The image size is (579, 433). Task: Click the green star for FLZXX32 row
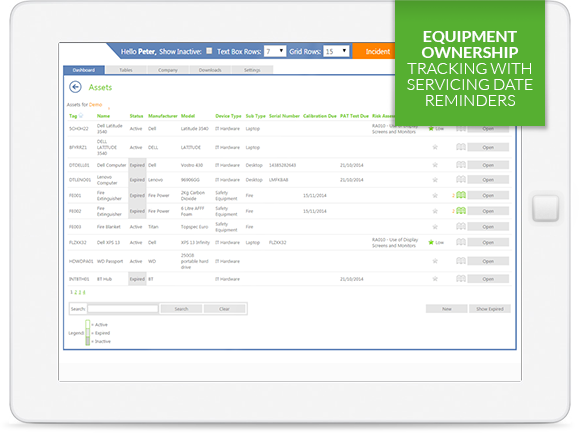click(x=431, y=243)
